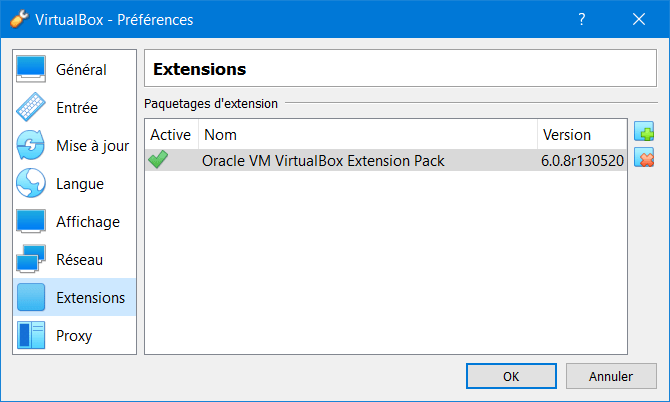Select the Oracle VM VirtualBox Extension Pack row
The width and height of the screenshot is (670, 402).
pos(386,160)
